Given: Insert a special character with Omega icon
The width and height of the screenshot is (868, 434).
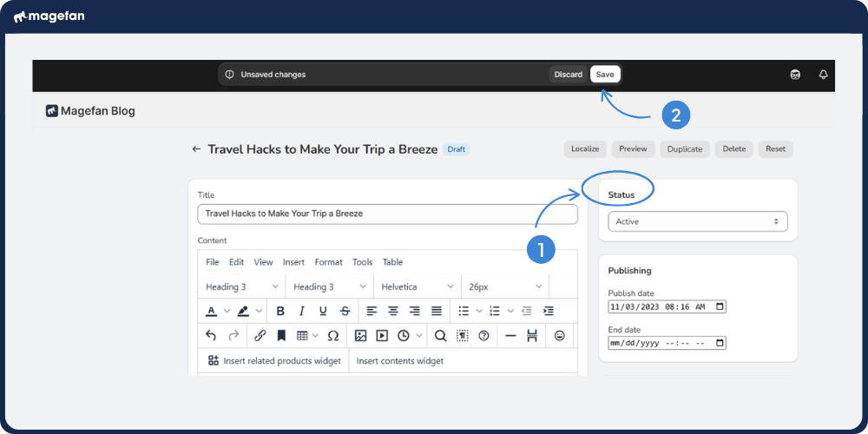Looking at the screenshot, I should pyautogui.click(x=333, y=335).
